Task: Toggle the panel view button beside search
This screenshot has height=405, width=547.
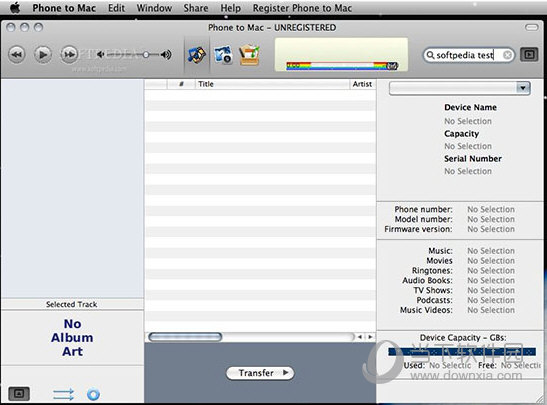Action: (x=529, y=55)
